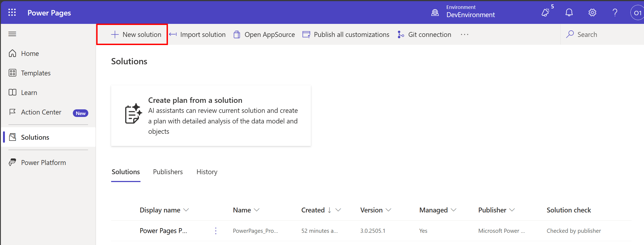Open the settings gear
The width and height of the screenshot is (644, 245).
592,12
